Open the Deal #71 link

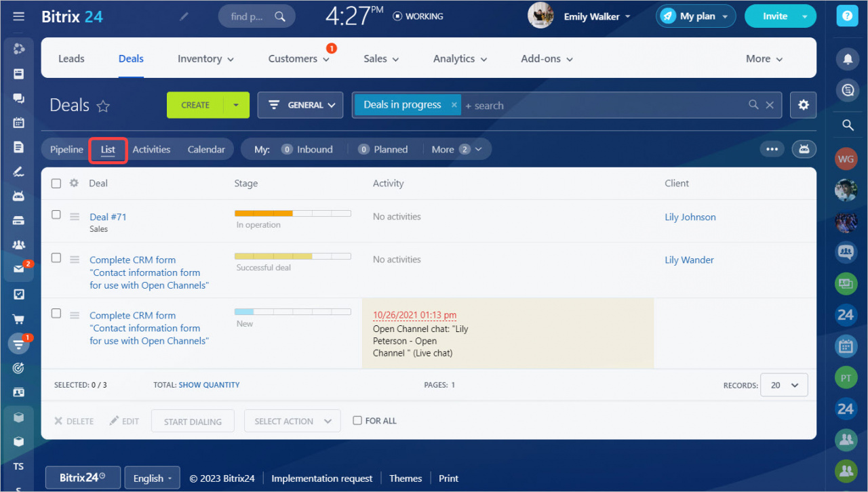[108, 217]
